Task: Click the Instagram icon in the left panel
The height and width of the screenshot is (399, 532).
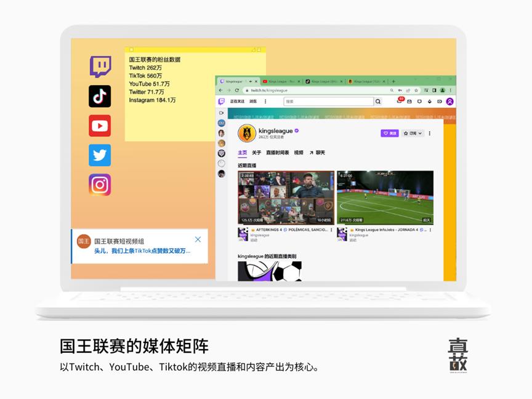Action: [x=100, y=185]
